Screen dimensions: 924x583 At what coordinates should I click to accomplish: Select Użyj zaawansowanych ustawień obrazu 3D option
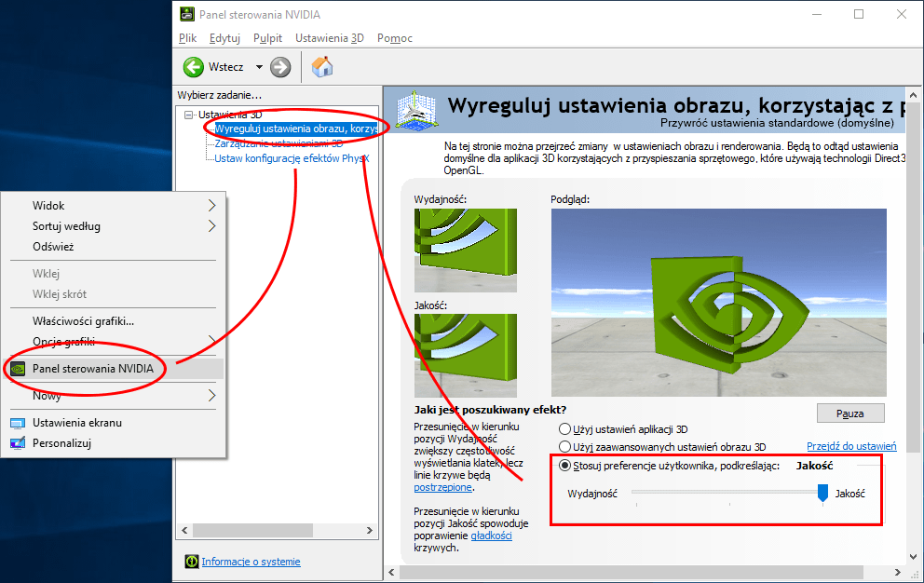564,447
